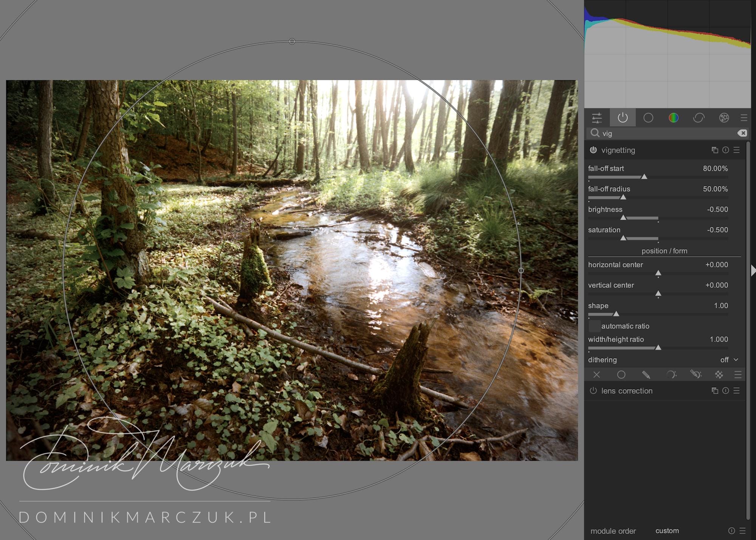The image size is (756, 540).
Task: Clear the 'vig' search text
Action: (742, 133)
